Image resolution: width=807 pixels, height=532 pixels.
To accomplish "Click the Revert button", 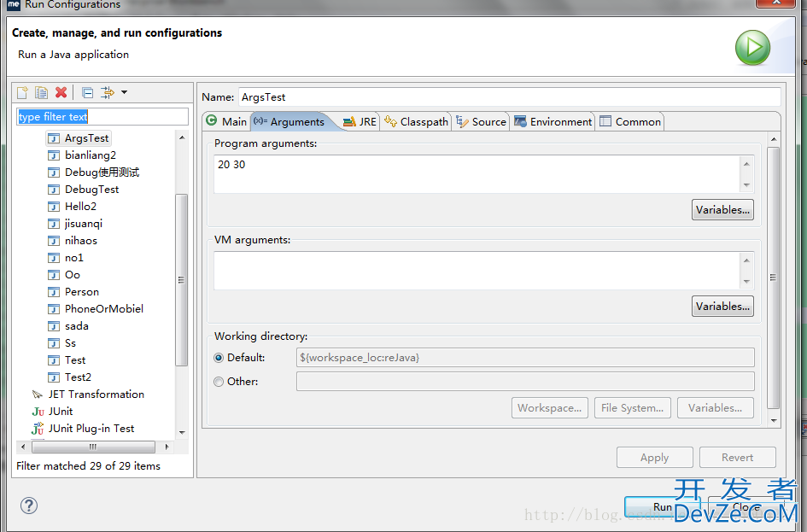I will 738,458.
